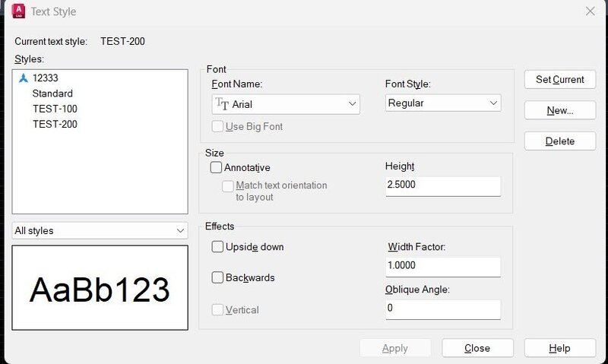Viewport: 608px width, 364px height.
Task: Open the Font Name dropdown
Action: click(x=286, y=103)
